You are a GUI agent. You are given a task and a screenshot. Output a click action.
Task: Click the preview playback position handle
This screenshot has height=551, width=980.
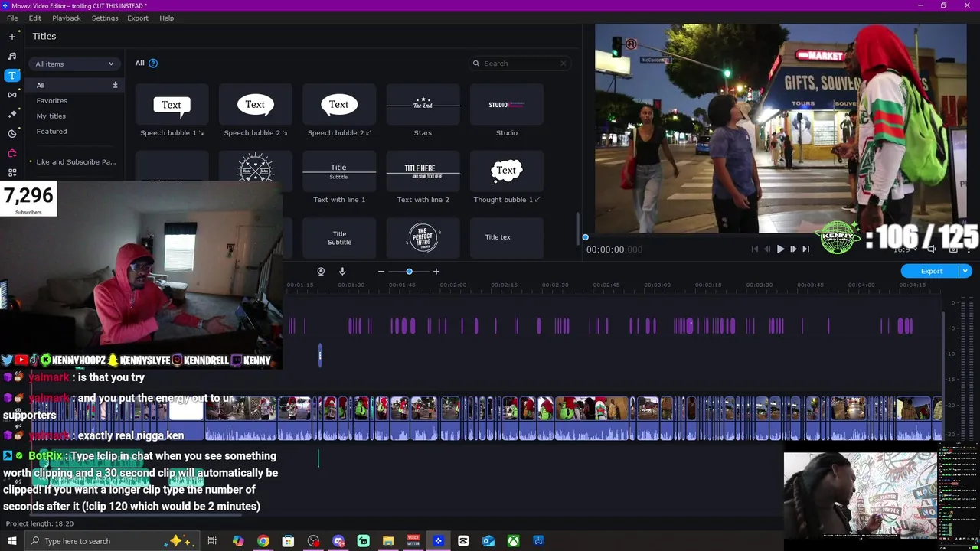[x=586, y=237]
